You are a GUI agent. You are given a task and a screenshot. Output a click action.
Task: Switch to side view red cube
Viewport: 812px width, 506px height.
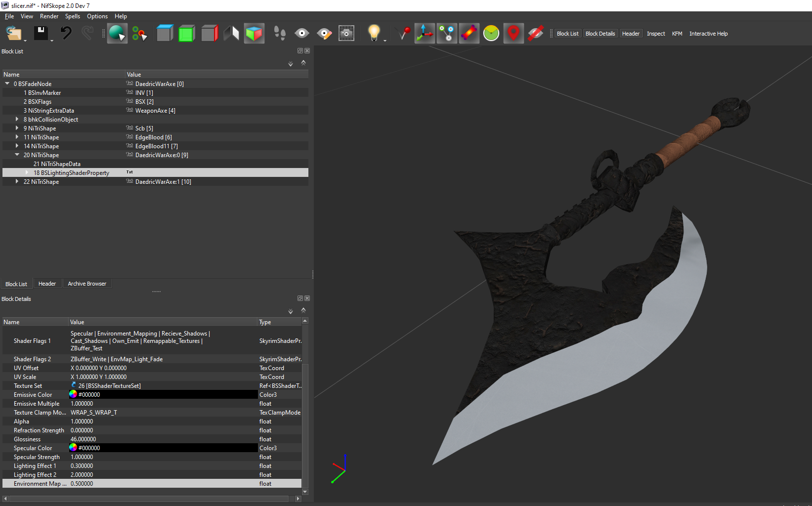pyautogui.click(x=210, y=34)
